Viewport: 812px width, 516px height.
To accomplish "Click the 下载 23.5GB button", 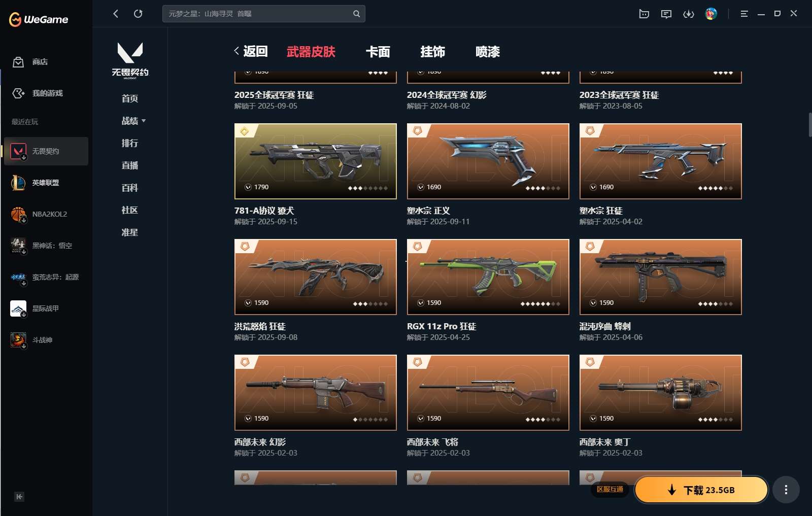I will click(701, 490).
